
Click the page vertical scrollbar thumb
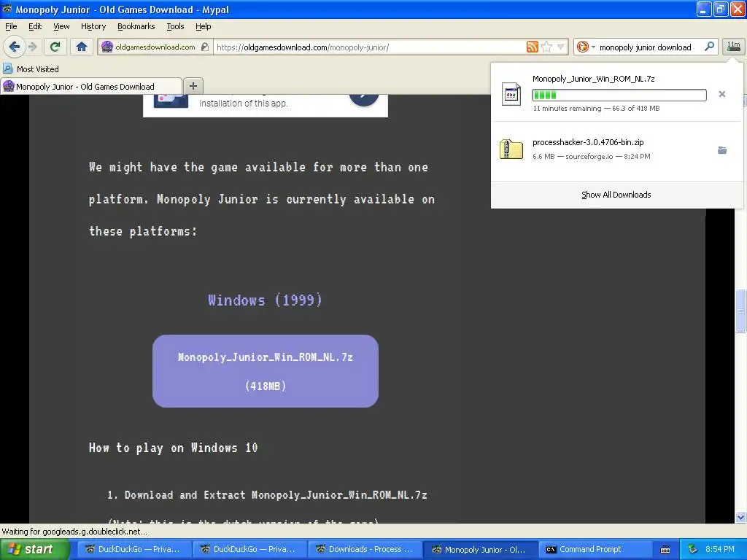[740, 311]
